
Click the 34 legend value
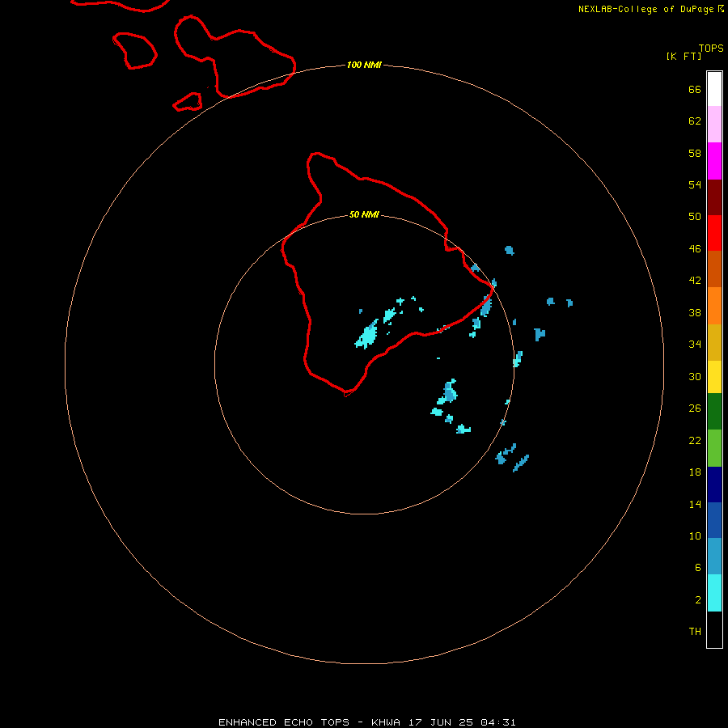695,344
